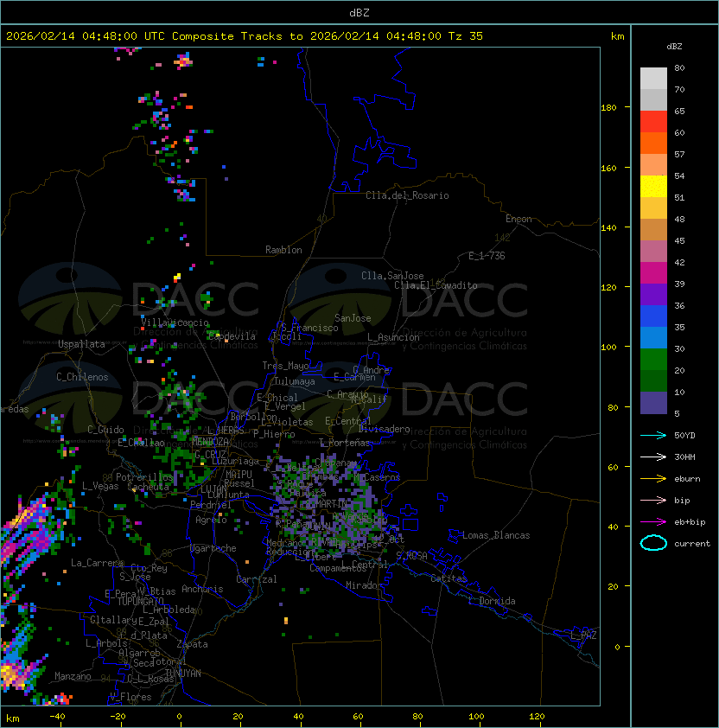
Task: Click the 180 tick on the right axis
Action: [608, 108]
